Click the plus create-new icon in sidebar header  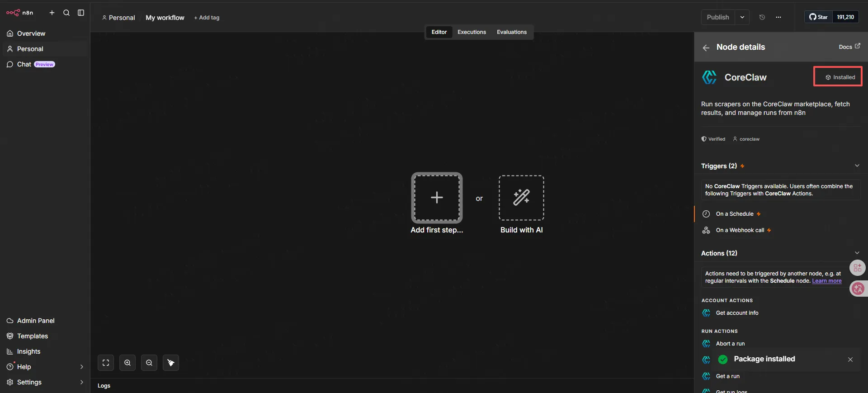pyautogui.click(x=52, y=13)
